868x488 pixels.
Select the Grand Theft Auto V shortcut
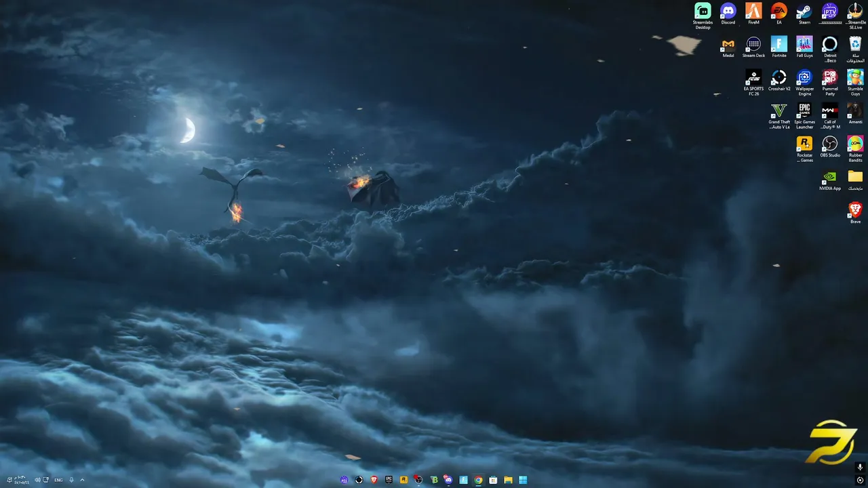click(779, 116)
